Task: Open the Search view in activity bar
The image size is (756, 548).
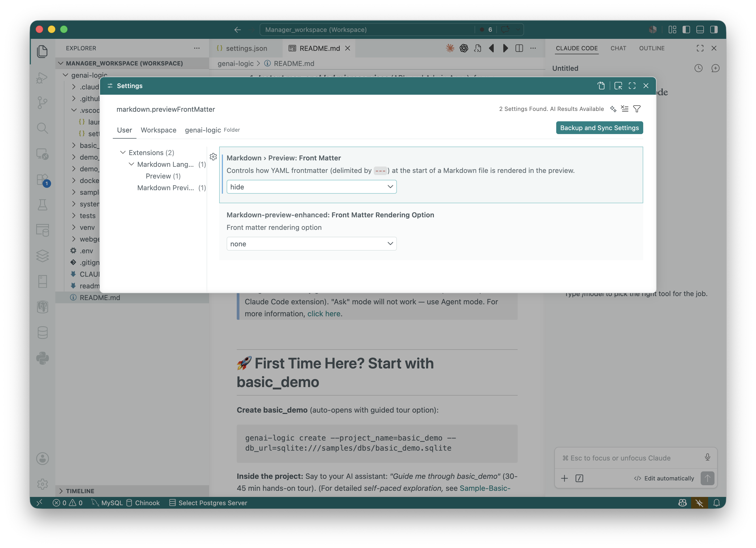Action: pyautogui.click(x=42, y=128)
